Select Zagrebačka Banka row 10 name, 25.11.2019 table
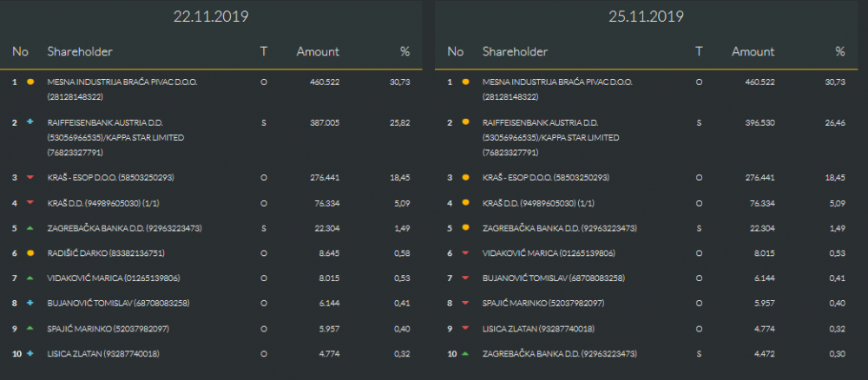The image size is (868, 380). 559,353
